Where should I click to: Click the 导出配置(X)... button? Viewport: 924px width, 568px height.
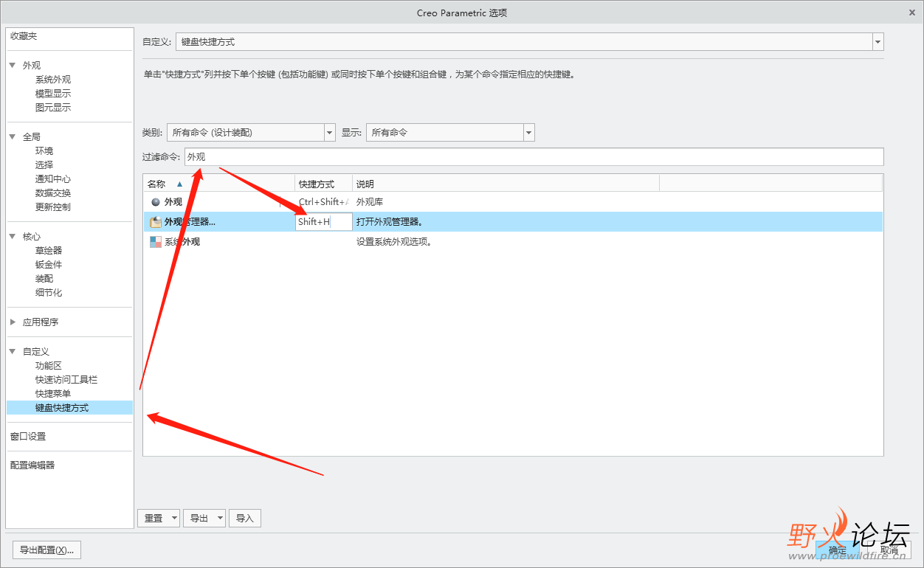pyautogui.click(x=46, y=550)
